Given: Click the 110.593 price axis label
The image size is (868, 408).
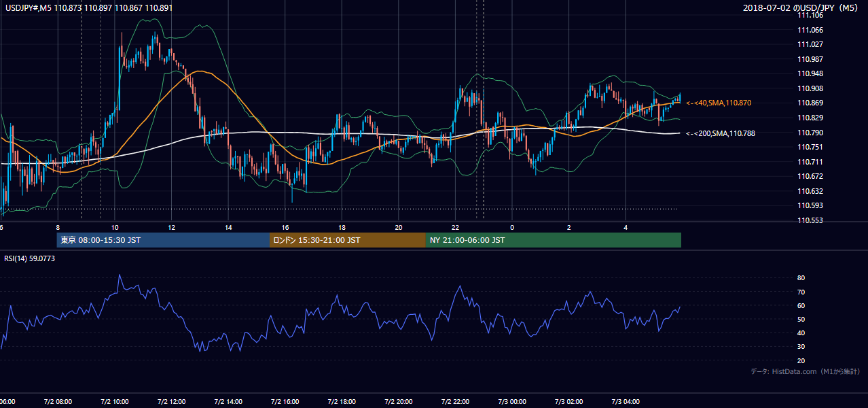Looking at the screenshot, I should pyautogui.click(x=810, y=205).
